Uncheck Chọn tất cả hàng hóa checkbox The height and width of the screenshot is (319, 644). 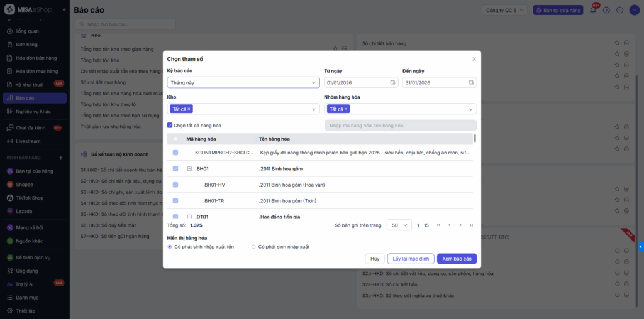pos(170,126)
